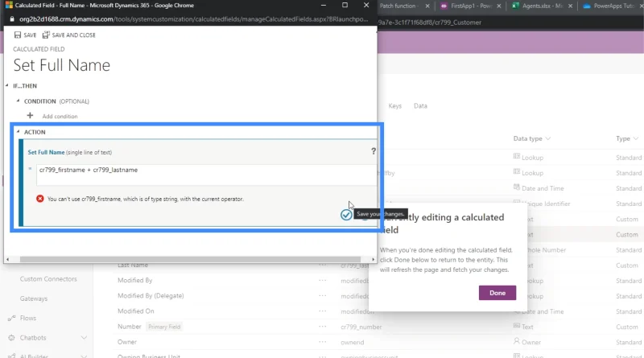Switch to the Patch function browser tab
This screenshot has height=358, width=644.
click(x=398, y=6)
